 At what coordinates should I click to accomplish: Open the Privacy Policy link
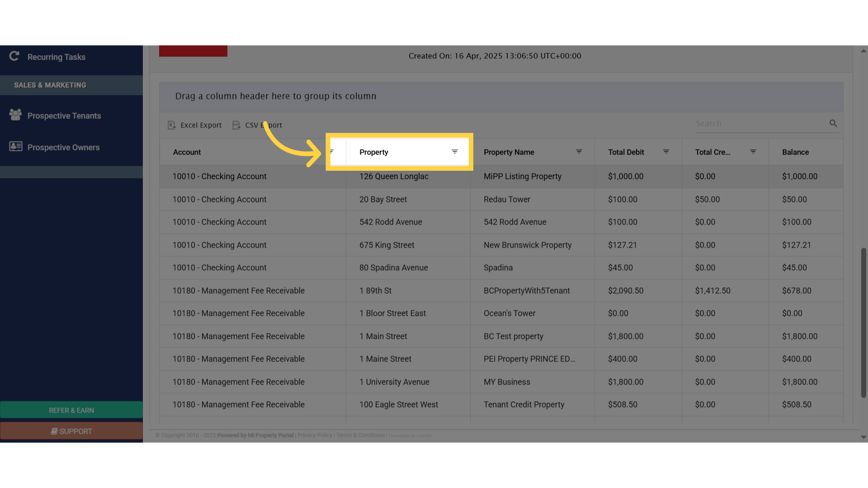click(315, 436)
